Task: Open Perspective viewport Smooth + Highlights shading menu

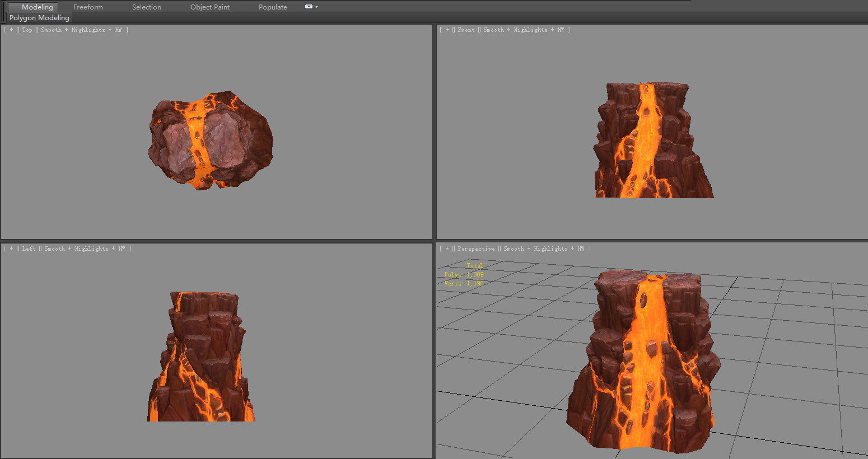Action: click(x=544, y=249)
